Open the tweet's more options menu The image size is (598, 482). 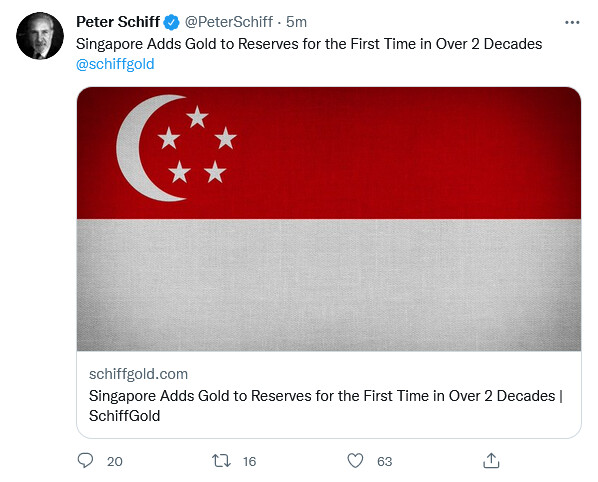[x=572, y=22]
